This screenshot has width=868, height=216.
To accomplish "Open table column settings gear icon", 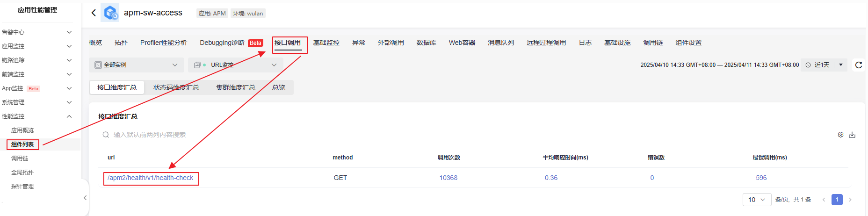I will click(x=840, y=135).
